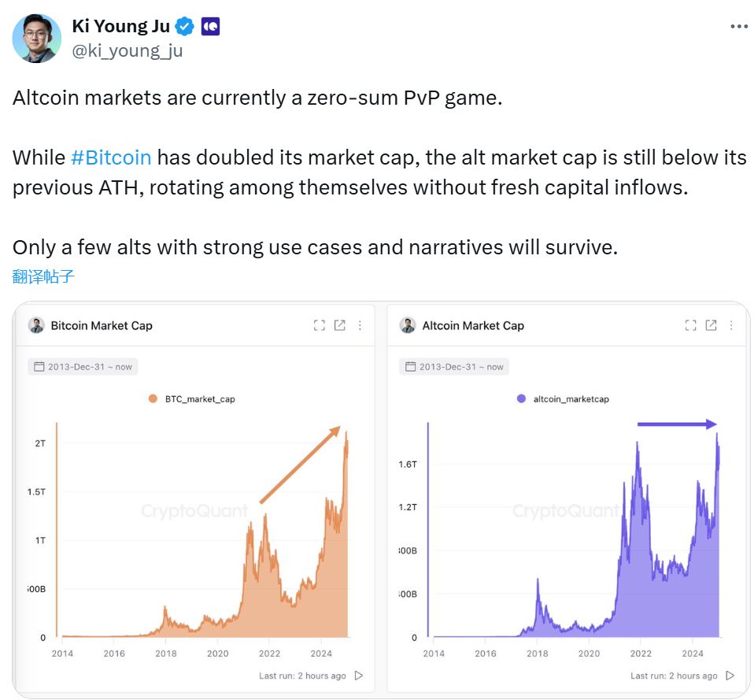Open the #Bitcoin hashtag link
Screen dimensions: 754x700
point(111,157)
